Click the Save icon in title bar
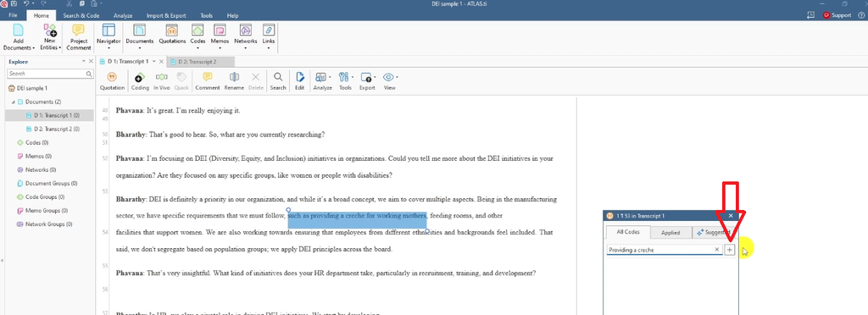 (x=14, y=4)
